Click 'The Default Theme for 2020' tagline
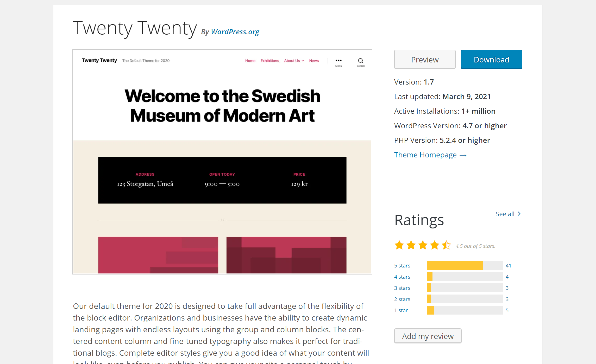Image resolution: width=596 pixels, height=364 pixels. tap(146, 61)
